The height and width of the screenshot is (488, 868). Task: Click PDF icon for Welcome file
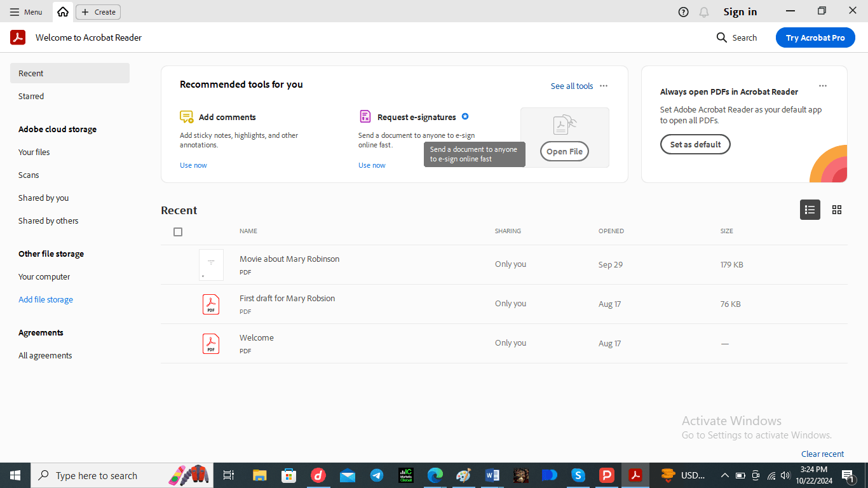[x=211, y=344]
